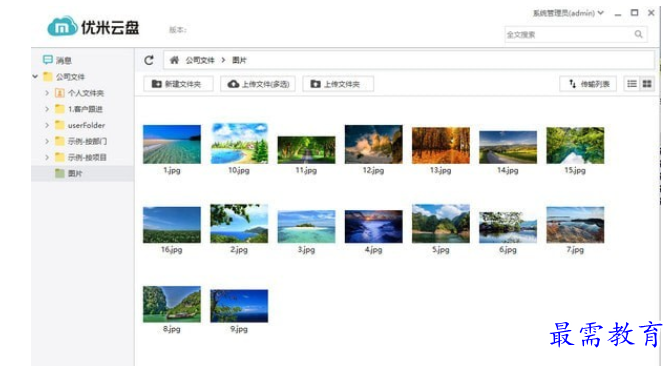The image size is (671, 366).
Task: Open the 传输列表 transfer list
Action: (x=588, y=84)
